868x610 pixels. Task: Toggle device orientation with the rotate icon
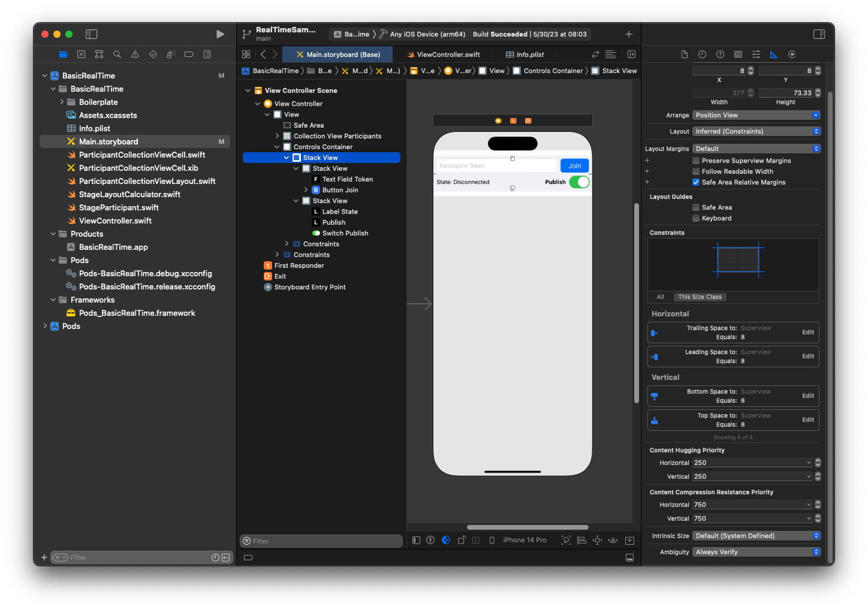[462, 540]
